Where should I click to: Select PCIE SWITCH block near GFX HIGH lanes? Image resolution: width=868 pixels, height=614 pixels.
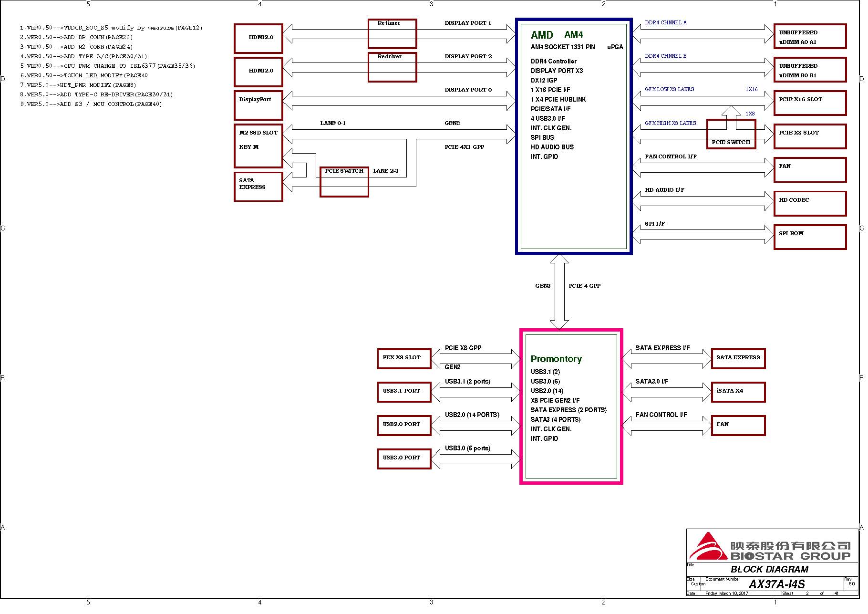(731, 134)
